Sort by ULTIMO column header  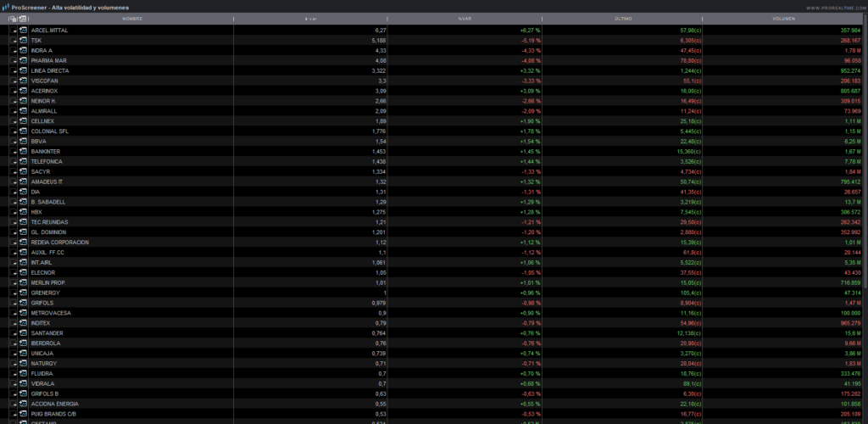click(x=623, y=19)
